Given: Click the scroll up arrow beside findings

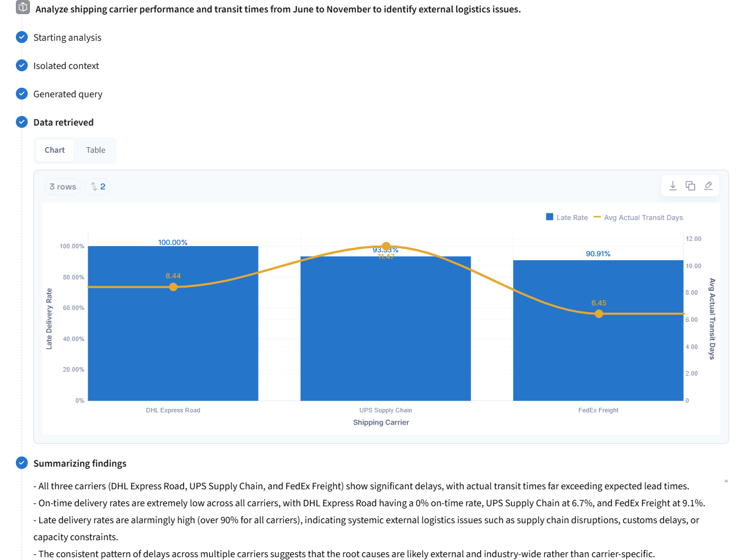Looking at the screenshot, I should click(726, 481).
